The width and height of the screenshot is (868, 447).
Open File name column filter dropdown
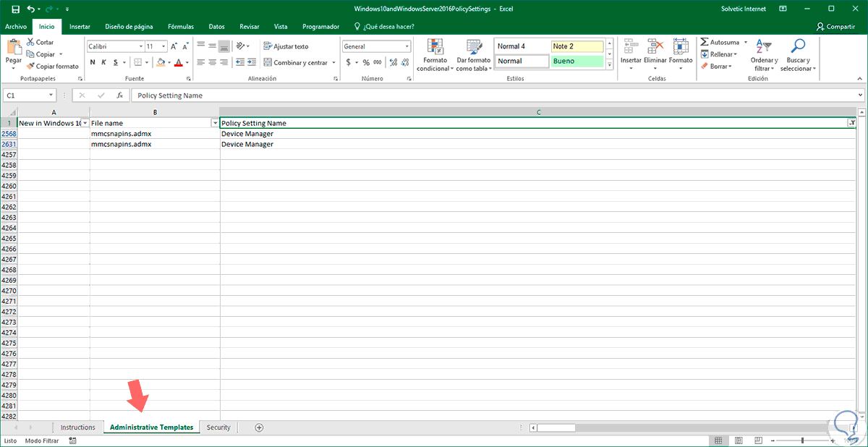(215, 123)
